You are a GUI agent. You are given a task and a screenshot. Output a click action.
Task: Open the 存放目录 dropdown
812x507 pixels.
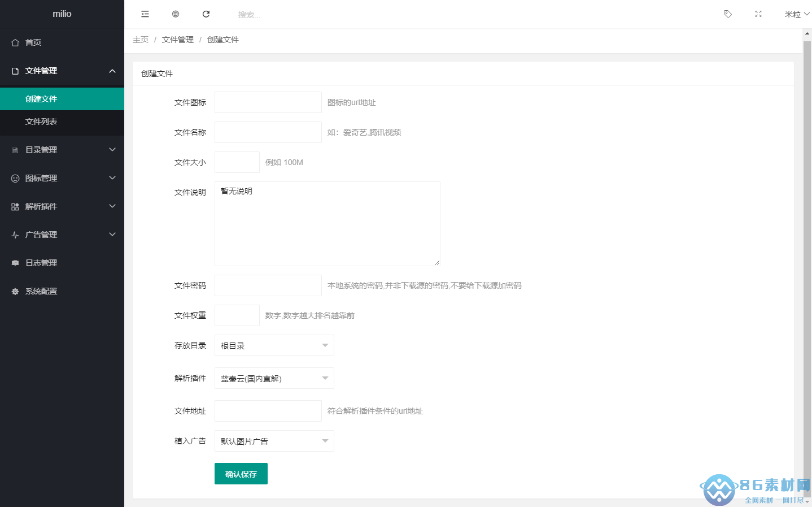tap(274, 345)
